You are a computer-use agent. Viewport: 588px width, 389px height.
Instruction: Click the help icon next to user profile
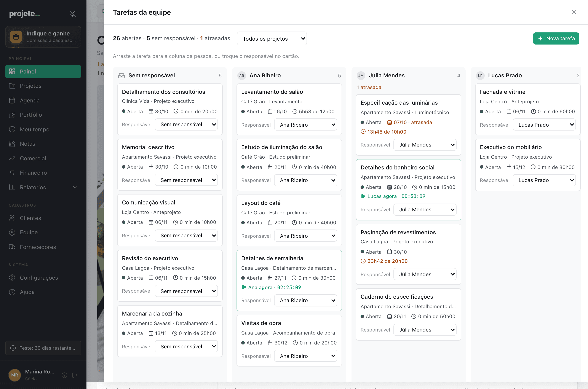[64, 375]
